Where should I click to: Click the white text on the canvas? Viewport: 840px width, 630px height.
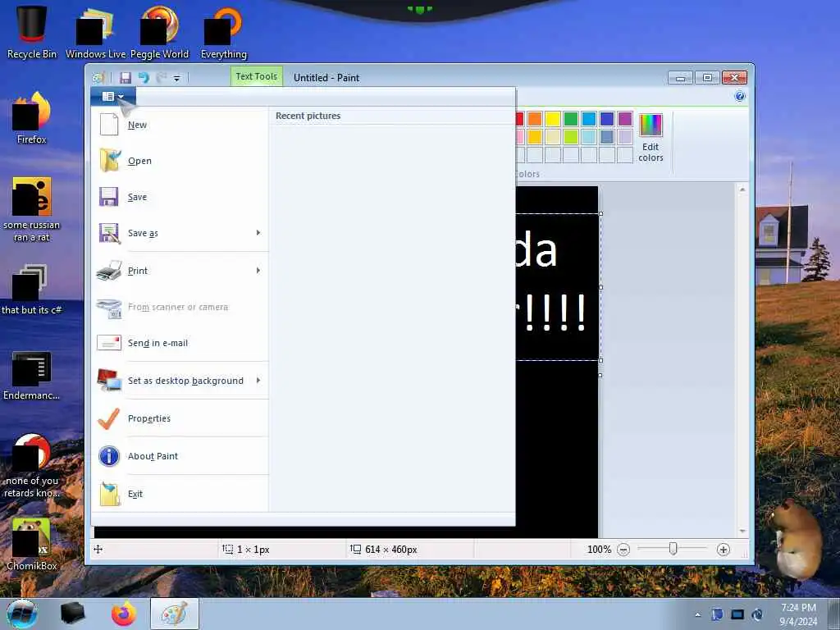pyautogui.click(x=550, y=281)
